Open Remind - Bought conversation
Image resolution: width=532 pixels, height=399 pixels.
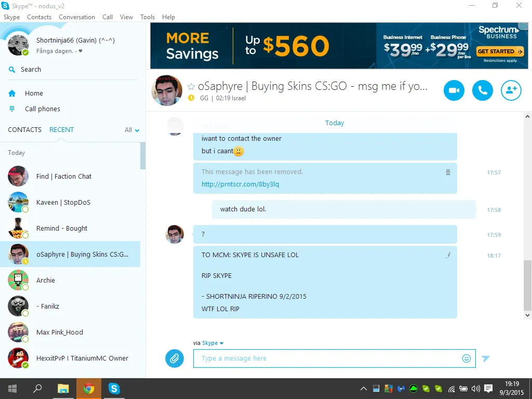tap(70, 229)
